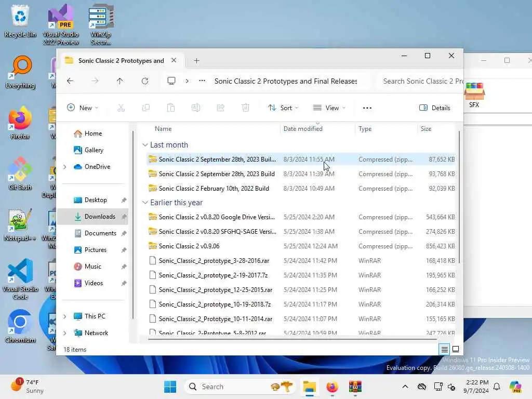Switch to large thumbnails view layout icon
This screenshot has height=399, width=532.
456,349
